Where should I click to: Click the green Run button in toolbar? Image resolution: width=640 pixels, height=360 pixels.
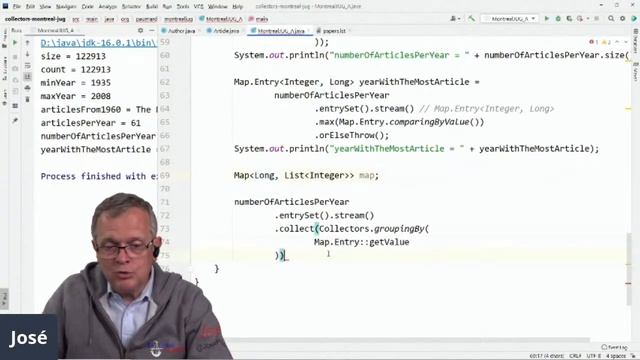pos(547,19)
